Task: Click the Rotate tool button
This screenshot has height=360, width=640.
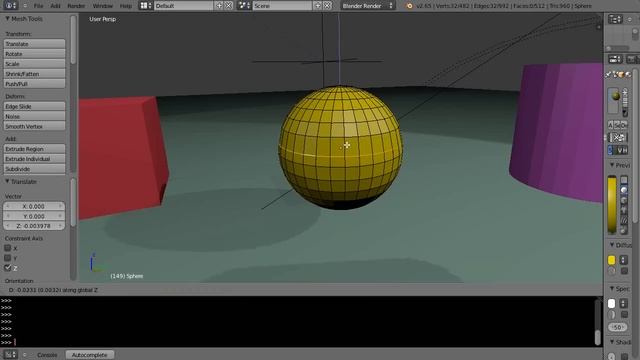Action: point(34,54)
